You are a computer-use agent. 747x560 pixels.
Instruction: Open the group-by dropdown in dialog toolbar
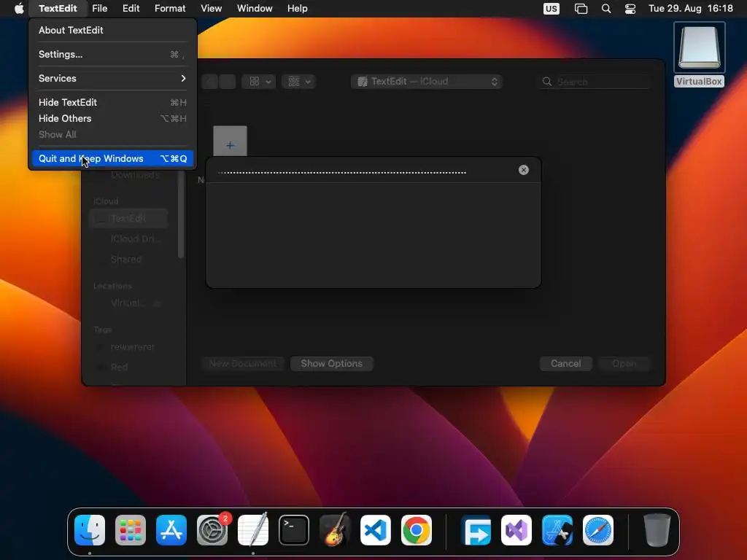298,82
